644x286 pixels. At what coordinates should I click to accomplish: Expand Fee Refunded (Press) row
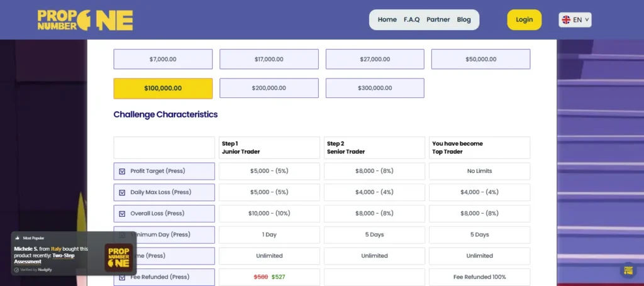[164, 277]
